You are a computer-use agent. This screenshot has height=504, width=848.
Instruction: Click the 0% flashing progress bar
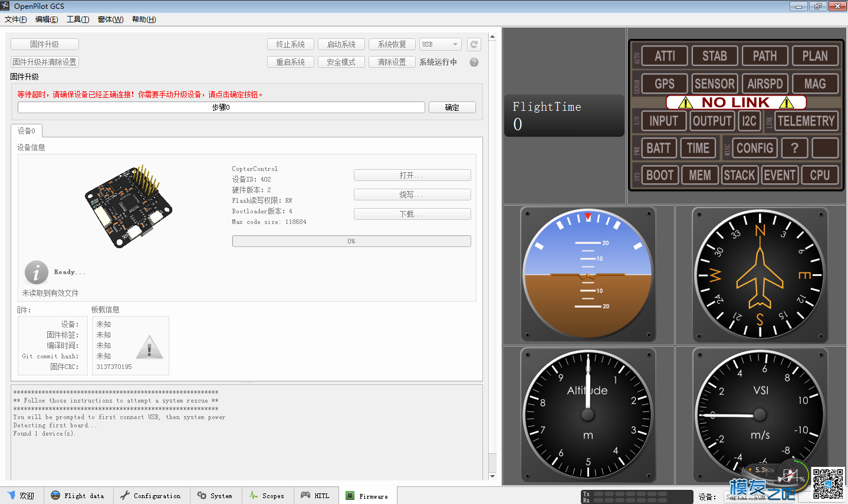click(351, 241)
